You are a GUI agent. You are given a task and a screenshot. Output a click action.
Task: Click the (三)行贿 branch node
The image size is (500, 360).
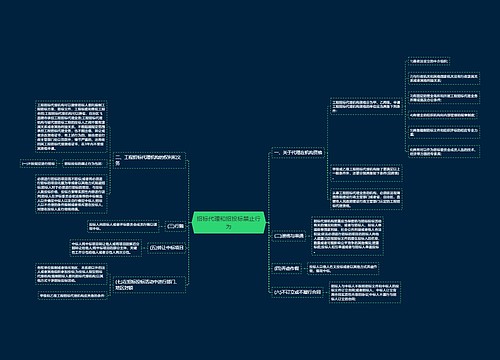[175, 226]
